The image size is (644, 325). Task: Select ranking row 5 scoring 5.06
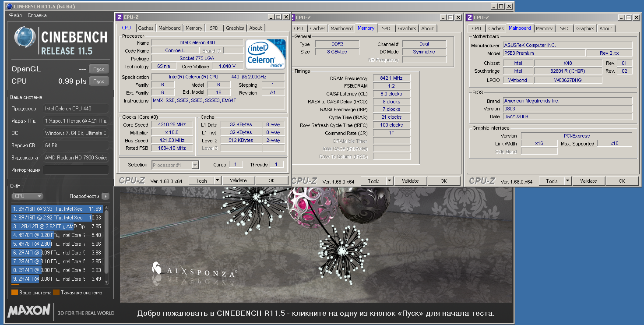[57, 244]
